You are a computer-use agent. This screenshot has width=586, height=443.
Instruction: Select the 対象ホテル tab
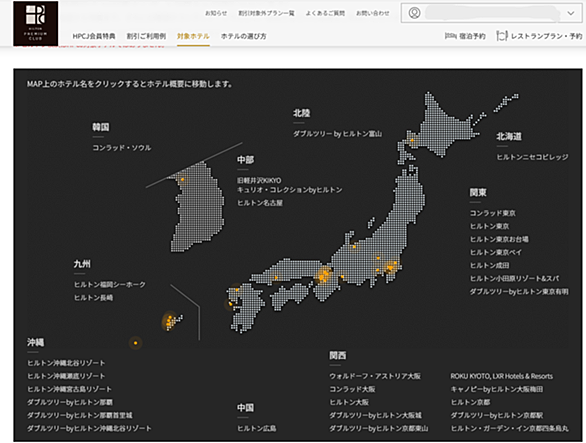(193, 36)
